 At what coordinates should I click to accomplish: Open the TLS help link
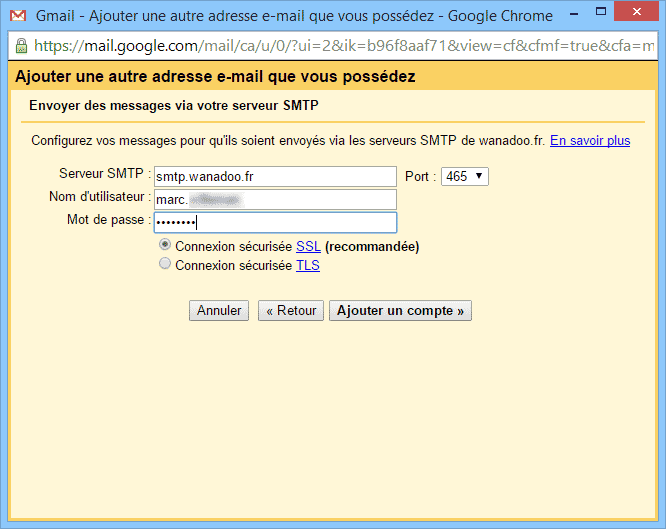pyautogui.click(x=308, y=266)
